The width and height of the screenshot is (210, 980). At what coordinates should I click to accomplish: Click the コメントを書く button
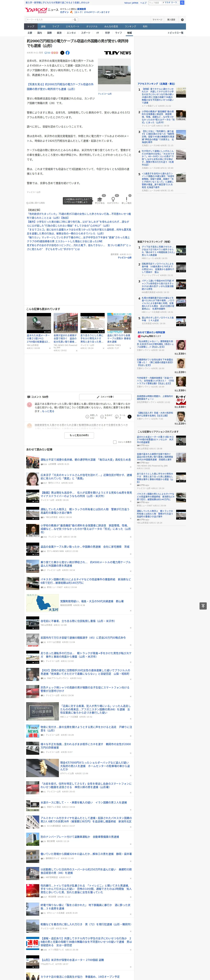coord(105,397)
